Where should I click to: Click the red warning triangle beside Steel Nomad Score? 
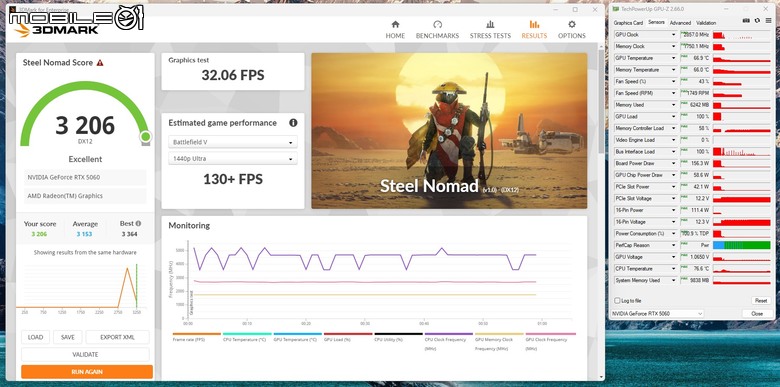(100, 63)
